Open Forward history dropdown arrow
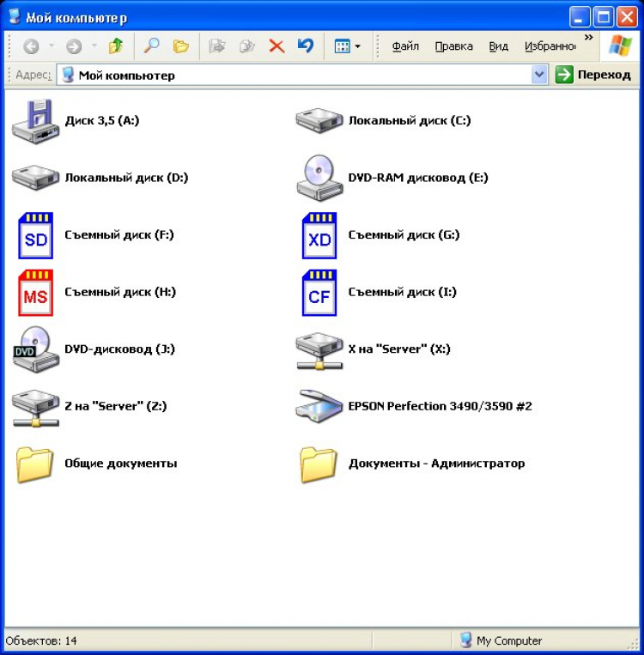The image size is (644, 655). click(x=94, y=45)
